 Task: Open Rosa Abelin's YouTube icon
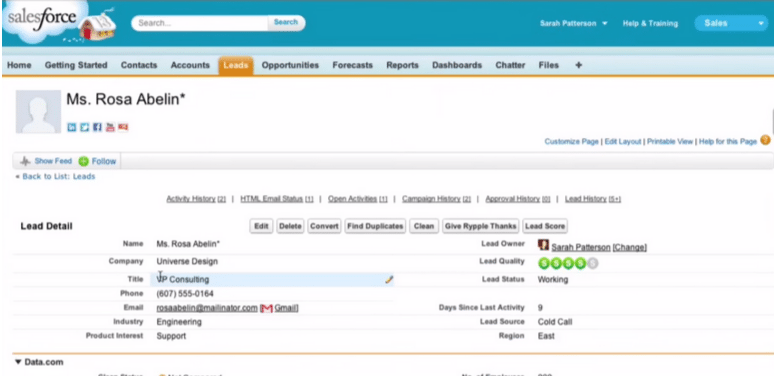click(110, 127)
